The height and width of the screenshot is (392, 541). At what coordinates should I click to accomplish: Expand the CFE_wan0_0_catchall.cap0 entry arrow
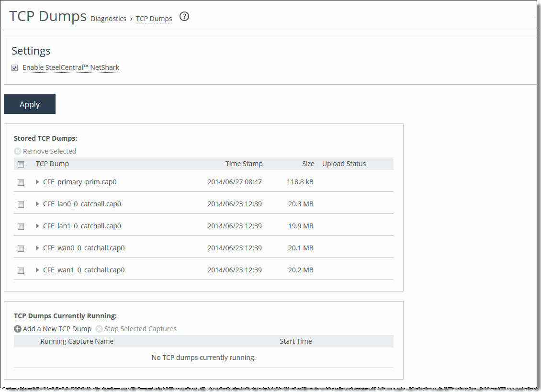coord(37,248)
